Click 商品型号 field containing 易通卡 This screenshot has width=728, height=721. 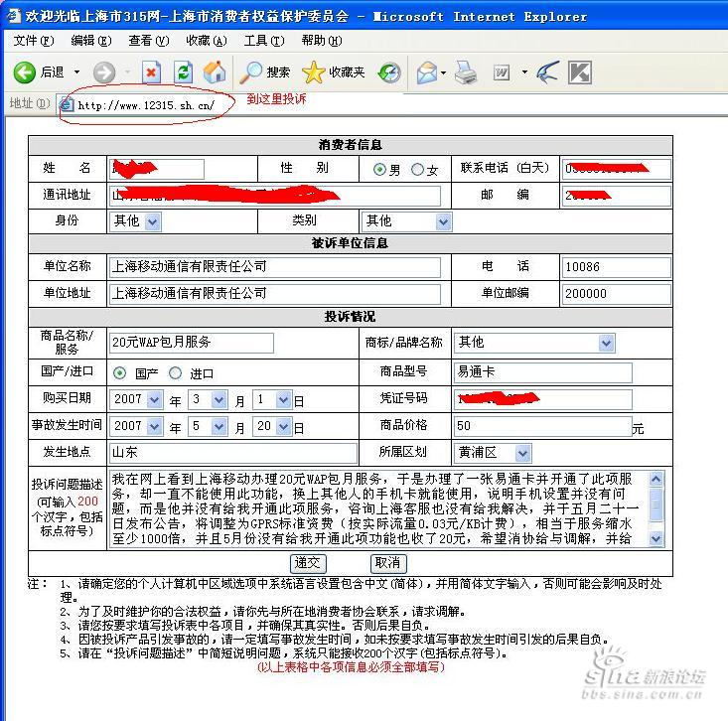click(542, 372)
